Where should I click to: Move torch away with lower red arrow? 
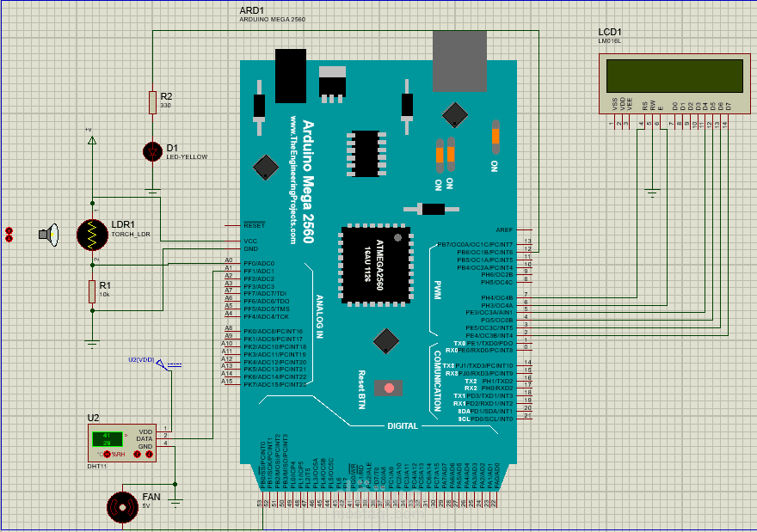(x=9, y=238)
